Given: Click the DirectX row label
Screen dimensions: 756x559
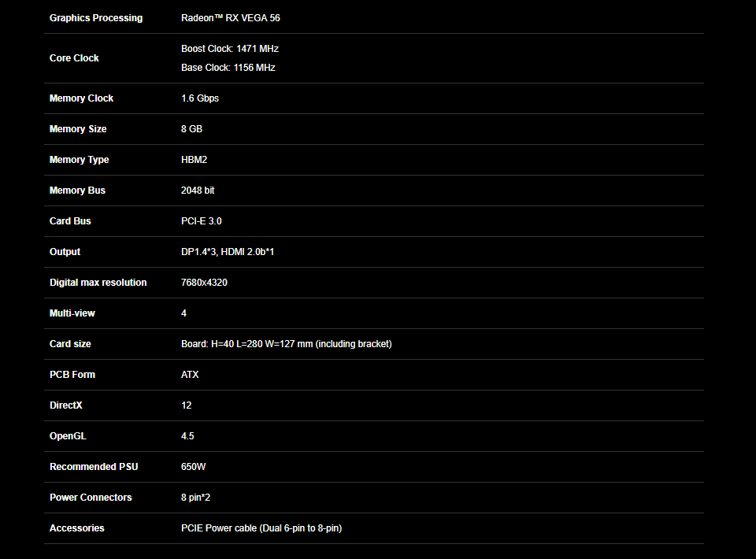Looking at the screenshot, I should coord(66,405).
